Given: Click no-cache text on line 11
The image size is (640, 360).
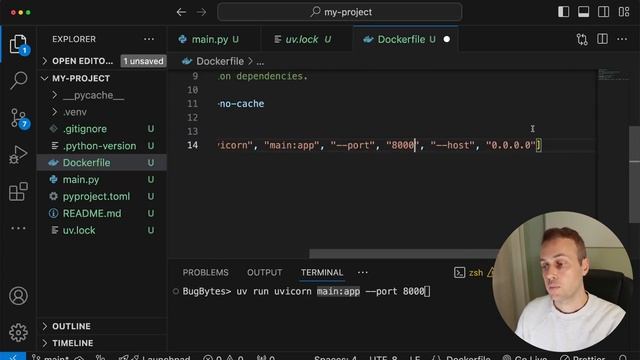Looking at the screenshot, I should coord(241,104).
